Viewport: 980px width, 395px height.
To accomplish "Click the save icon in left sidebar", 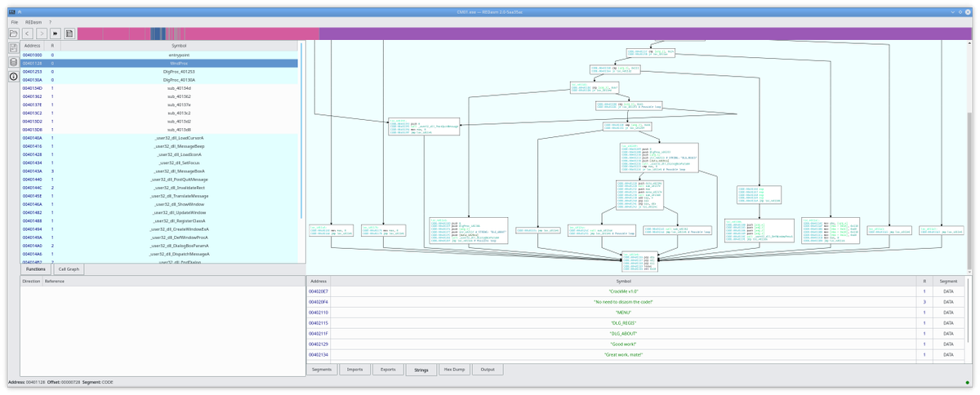I will (x=13, y=48).
